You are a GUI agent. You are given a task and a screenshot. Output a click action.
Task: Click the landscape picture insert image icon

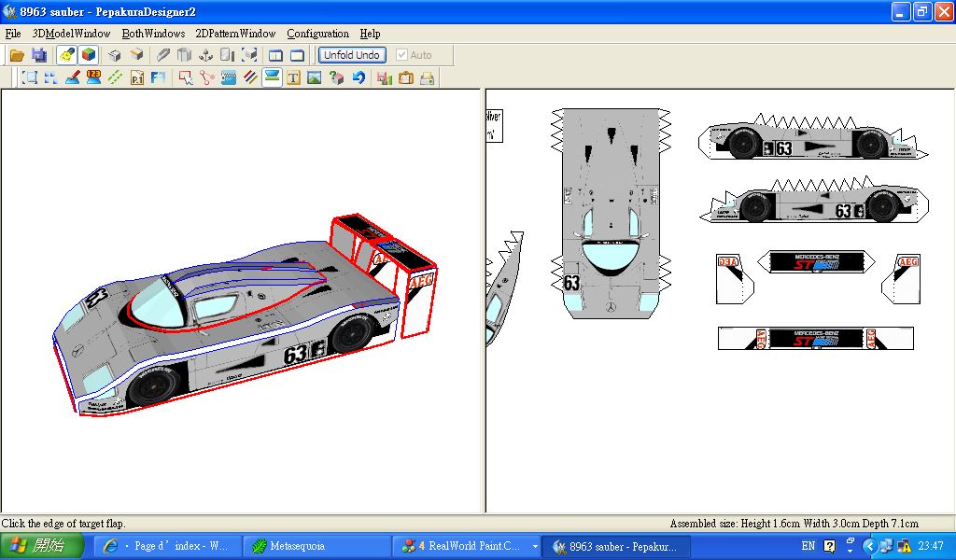click(315, 78)
